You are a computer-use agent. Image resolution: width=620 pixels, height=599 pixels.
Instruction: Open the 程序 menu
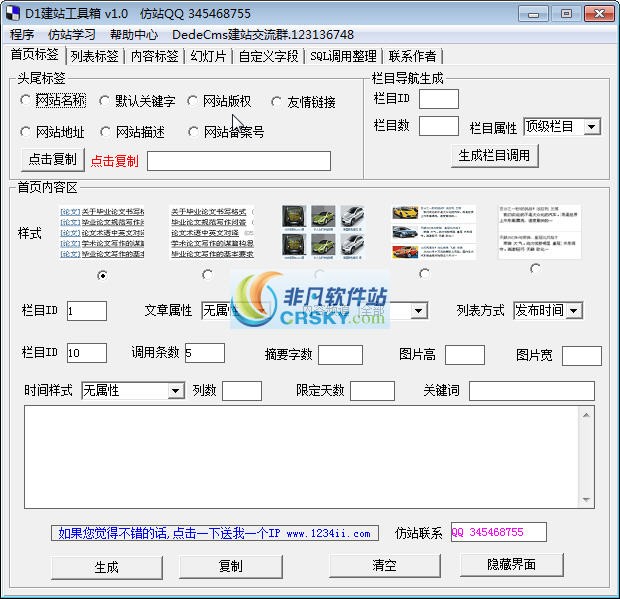point(22,35)
